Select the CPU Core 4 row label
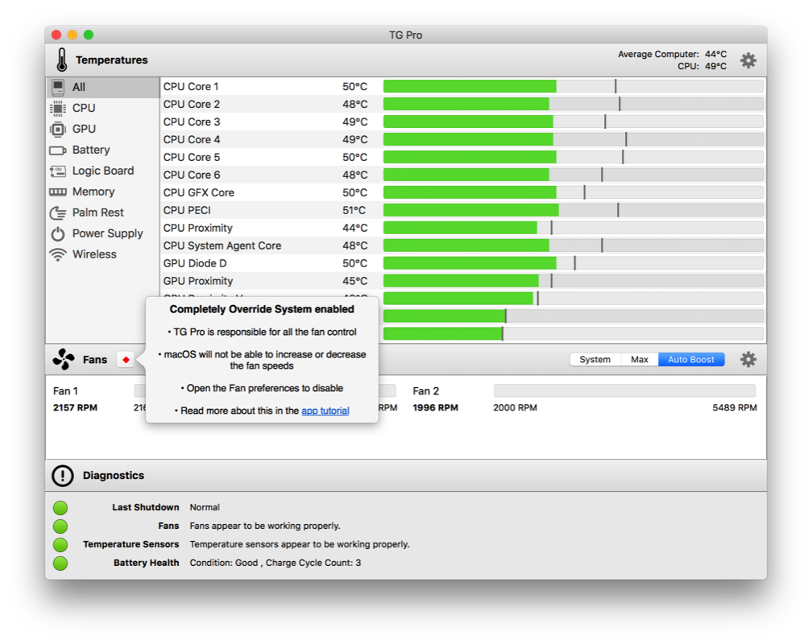812x644 pixels. (x=191, y=139)
